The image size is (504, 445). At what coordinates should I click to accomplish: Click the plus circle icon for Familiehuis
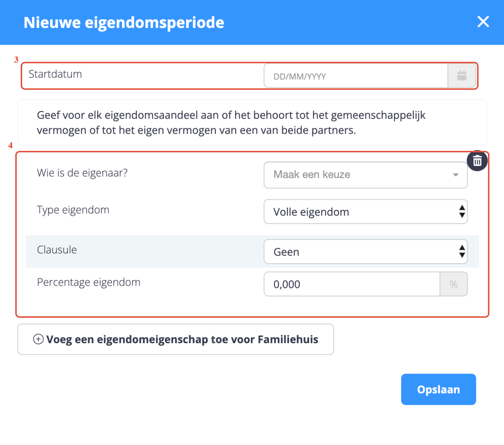pyautogui.click(x=38, y=339)
